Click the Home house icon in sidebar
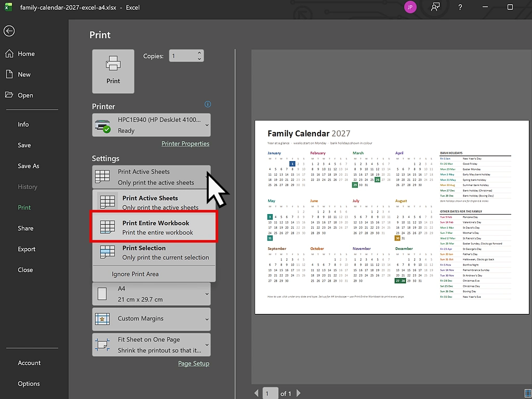 9,54
